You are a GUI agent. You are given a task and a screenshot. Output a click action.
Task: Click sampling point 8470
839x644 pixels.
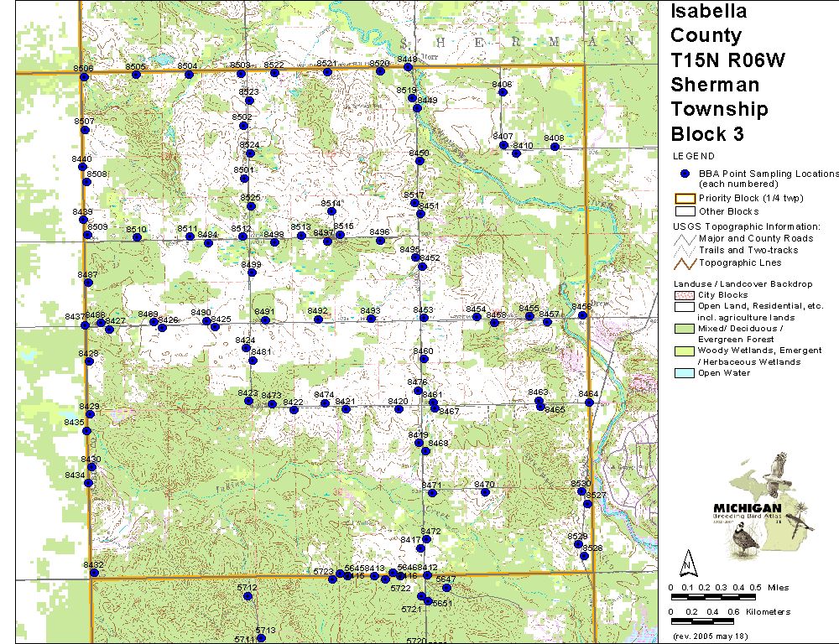pyautogui.click(x=485, y=492)
